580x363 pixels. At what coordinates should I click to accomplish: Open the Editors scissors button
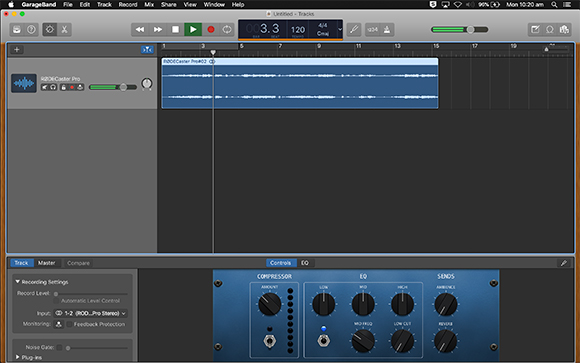pos(64,30)
